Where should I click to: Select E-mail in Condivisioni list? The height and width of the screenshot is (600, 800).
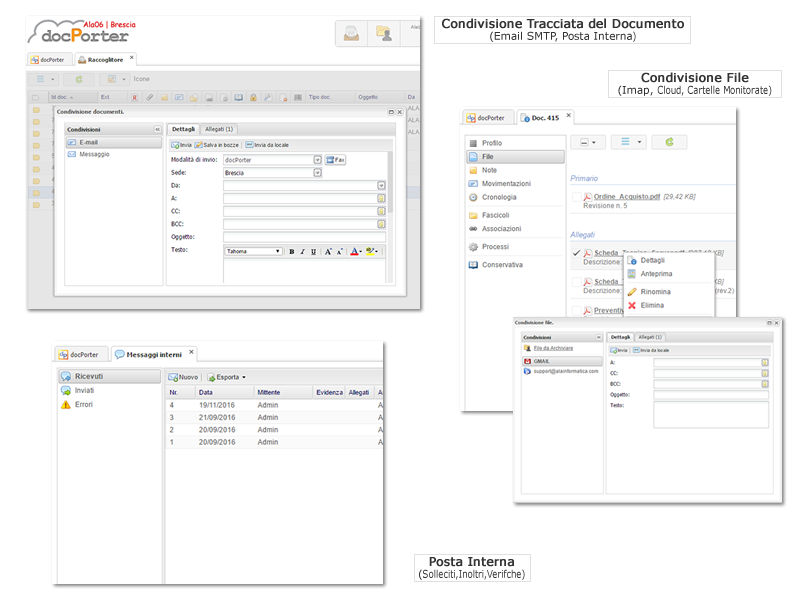click(x=114, y=142)
